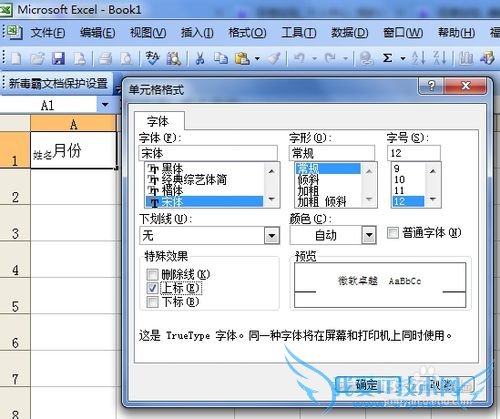The image size is (500, 419).
Task: Click the Print Preview toolbar icon
Action: (x=126, y=59)
